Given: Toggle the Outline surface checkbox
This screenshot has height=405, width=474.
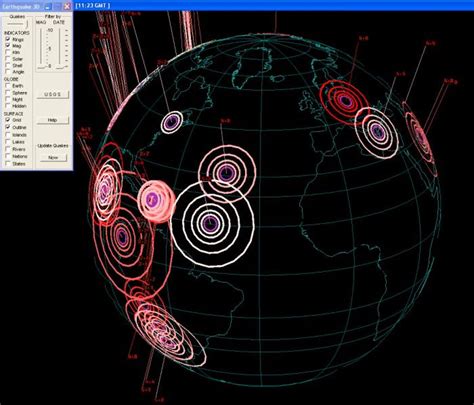Looking at the screenshot, I should click(8, 127).
